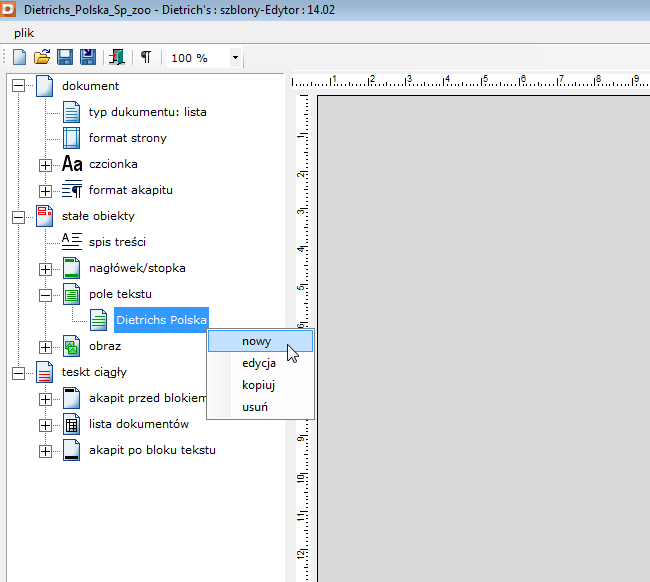Choose nowy from the context menu
Image resolution: width=650 pixels, height=582 pixels.
[257, 341]
